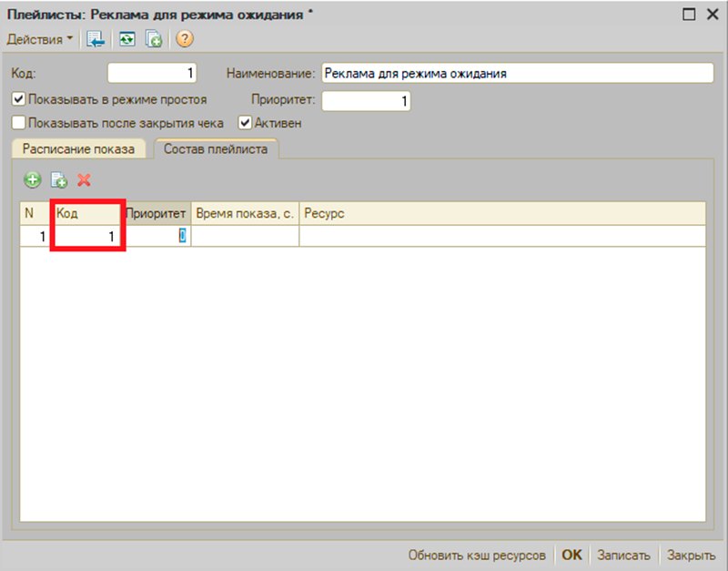Click the Код cell of row 1
Screen dimensions: 728x571
coord(87,237)
